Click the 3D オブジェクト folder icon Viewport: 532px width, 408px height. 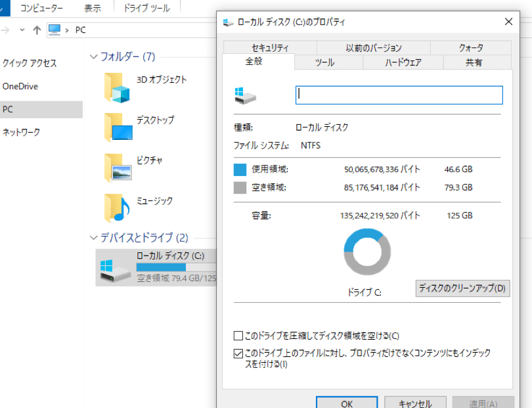coord(118,87)
